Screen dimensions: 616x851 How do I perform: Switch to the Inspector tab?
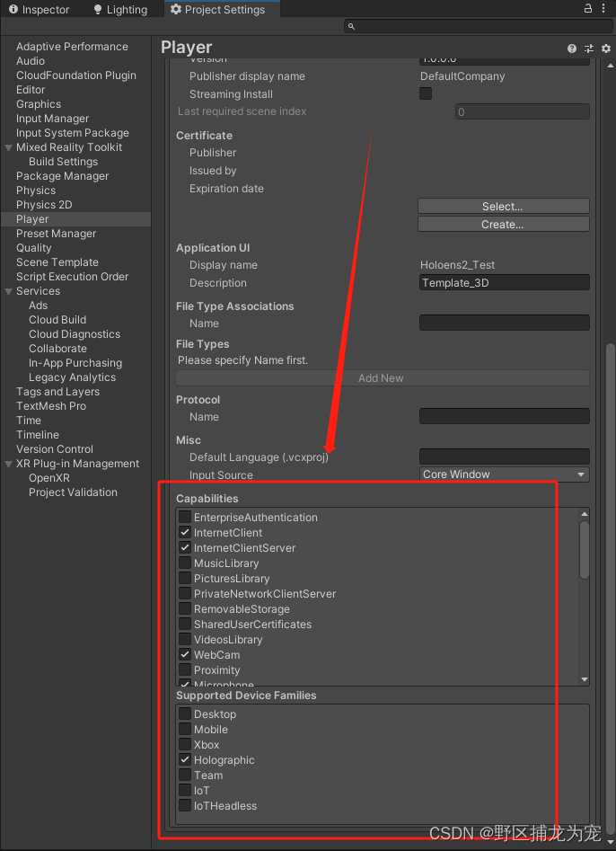(39, 10)
